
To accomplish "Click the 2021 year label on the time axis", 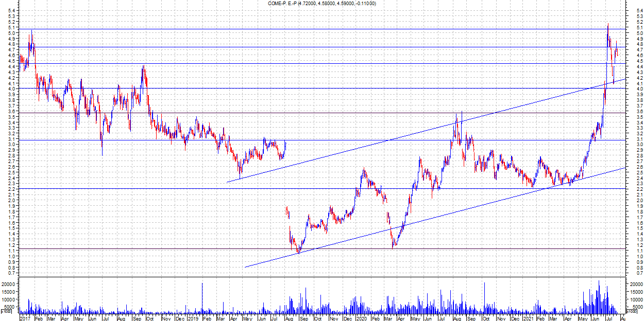I will point(529,318).
